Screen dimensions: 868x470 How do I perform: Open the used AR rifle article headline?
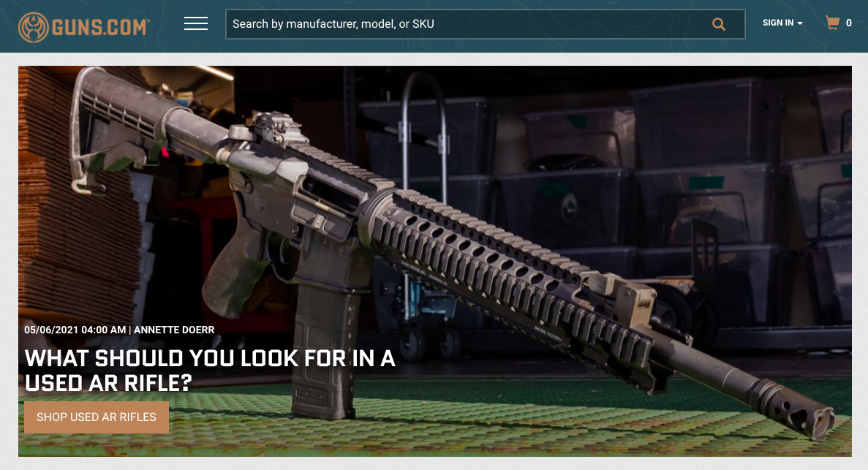pos(210,371)
